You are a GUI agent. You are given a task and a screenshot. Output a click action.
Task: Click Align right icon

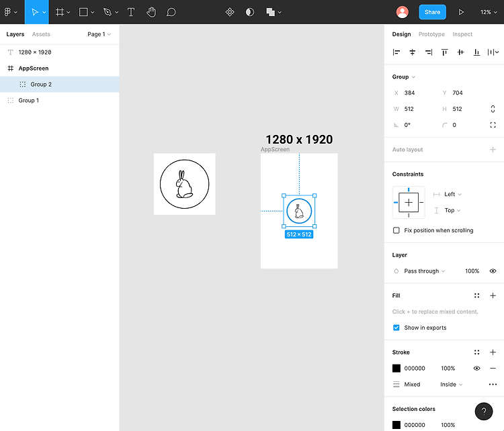click(429, 52)
